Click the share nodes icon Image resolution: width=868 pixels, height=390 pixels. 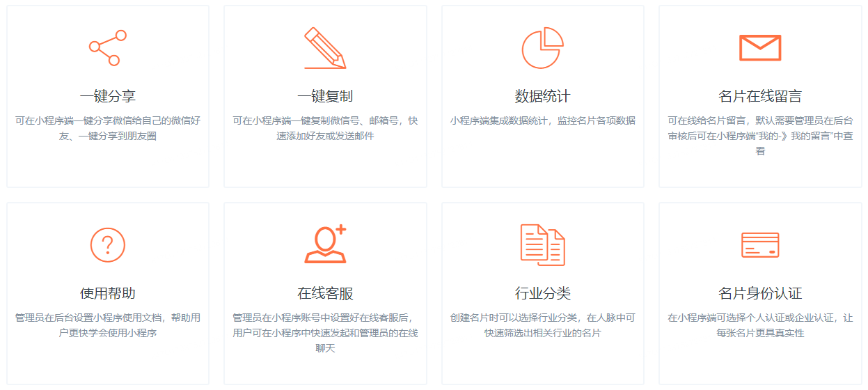click(x=108, y=48)
